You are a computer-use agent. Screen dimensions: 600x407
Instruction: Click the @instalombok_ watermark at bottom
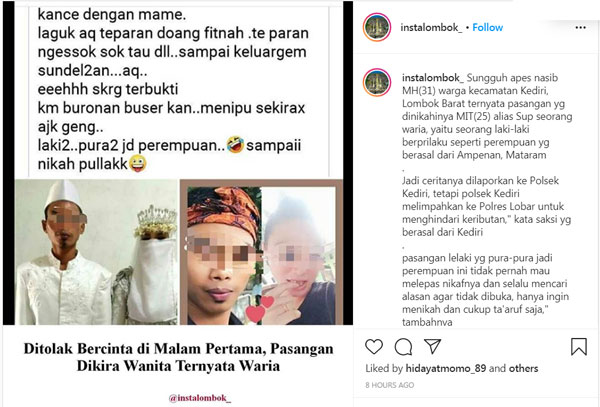click(x=200, y=398)
